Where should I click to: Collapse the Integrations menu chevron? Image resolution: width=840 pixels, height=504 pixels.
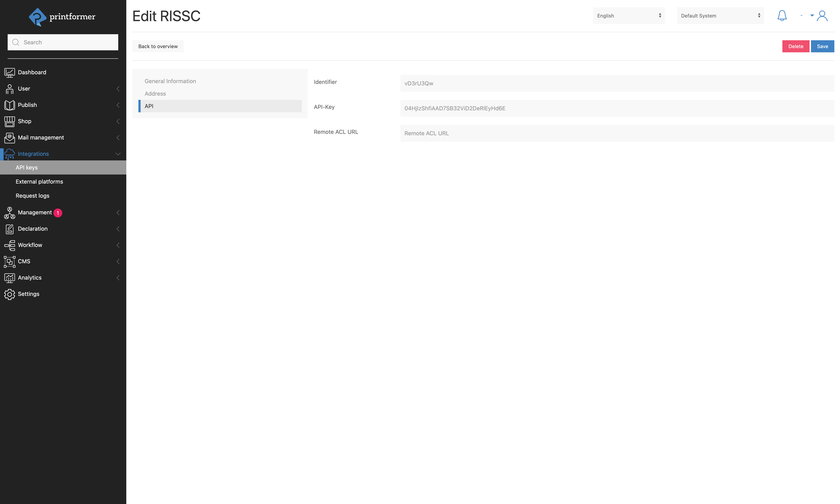[x=118, y=154]
